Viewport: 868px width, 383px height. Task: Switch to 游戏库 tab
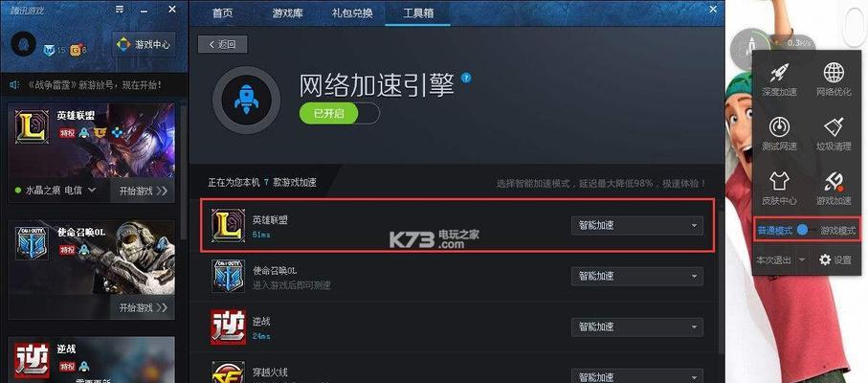[x=288, y=13]
